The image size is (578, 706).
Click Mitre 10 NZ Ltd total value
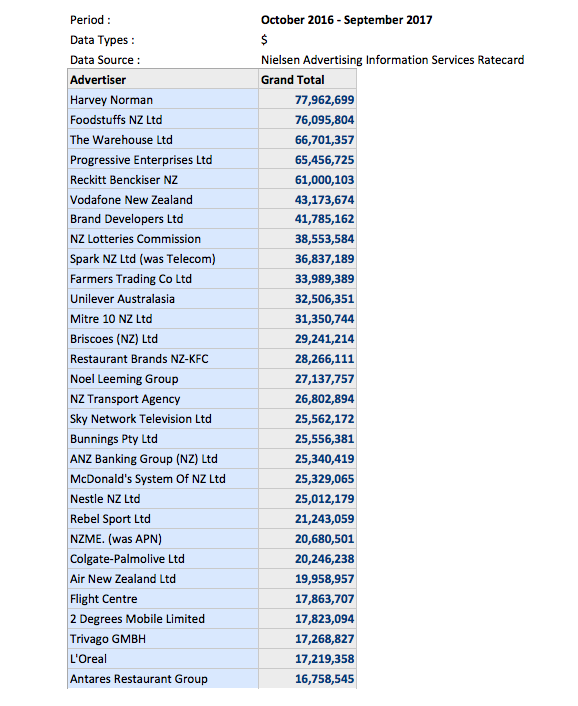point(307,319)
